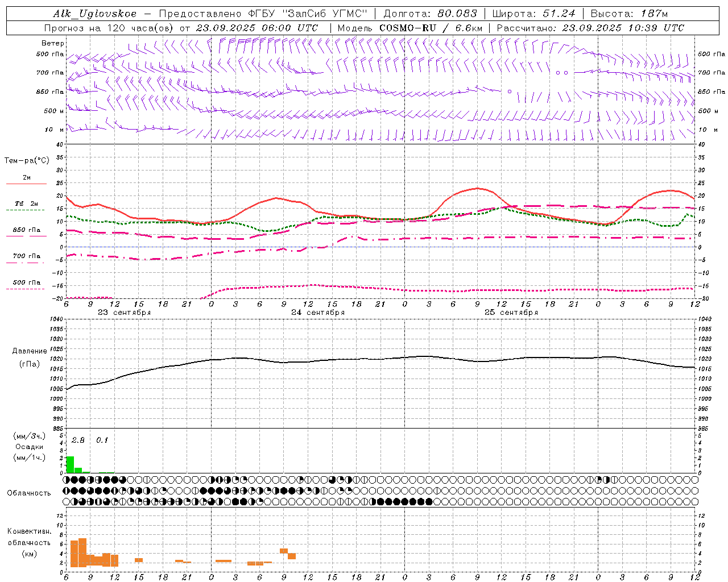Click the tallest green precipitation bar
This screenshot has width=728, height=582.
(x=70, y=464)
